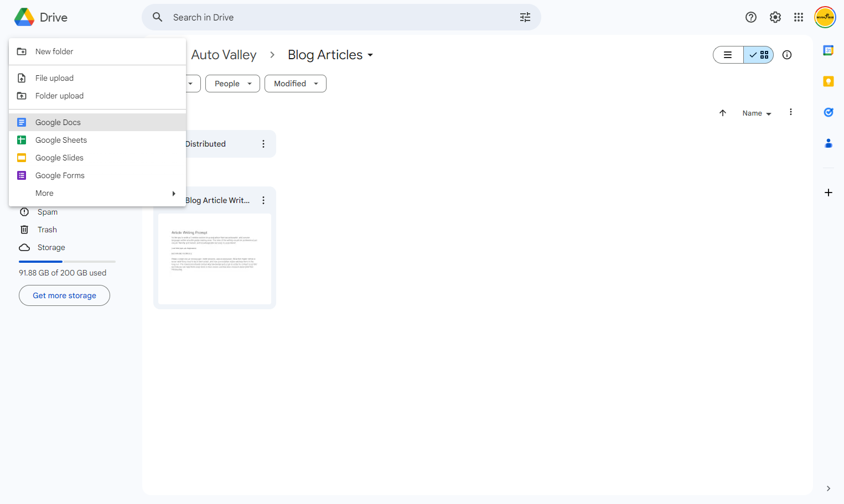Reverse sort direction with the arrow icon
The height and width of the screenshot is (504, 844).
point(723,113)
